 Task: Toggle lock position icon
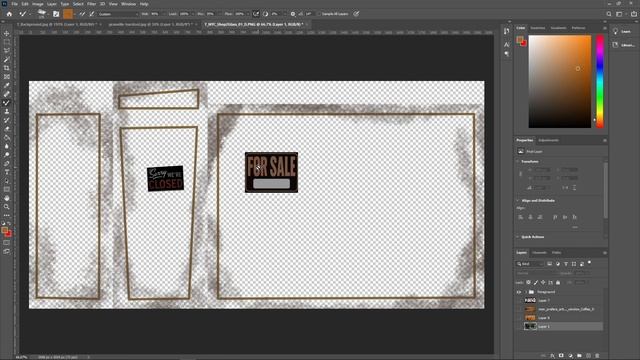click(543, 282)
